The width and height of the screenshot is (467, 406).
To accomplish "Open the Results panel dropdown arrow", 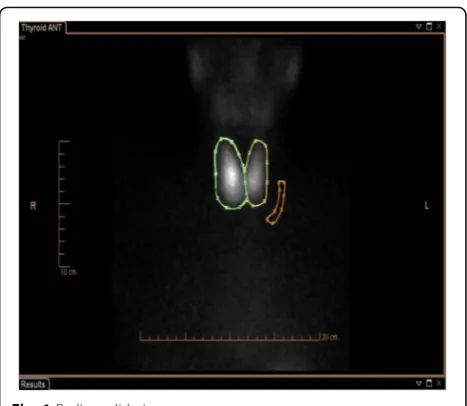I will [419, 383].
